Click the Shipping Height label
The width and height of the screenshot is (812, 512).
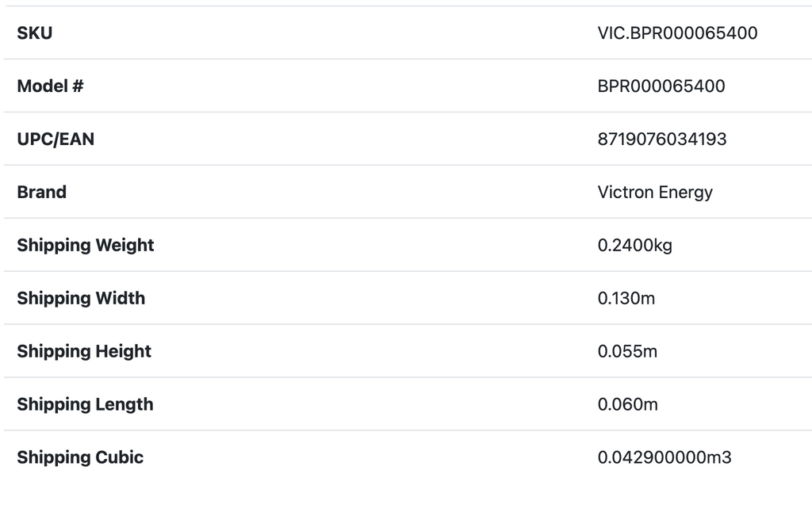point(84,352)
